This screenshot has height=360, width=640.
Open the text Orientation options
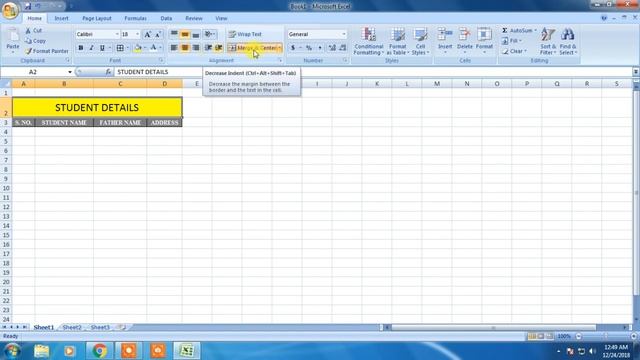coord(210,34)
